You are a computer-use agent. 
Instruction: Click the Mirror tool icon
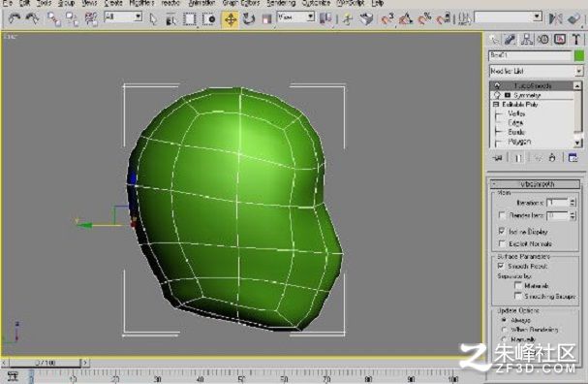(555, 18)
